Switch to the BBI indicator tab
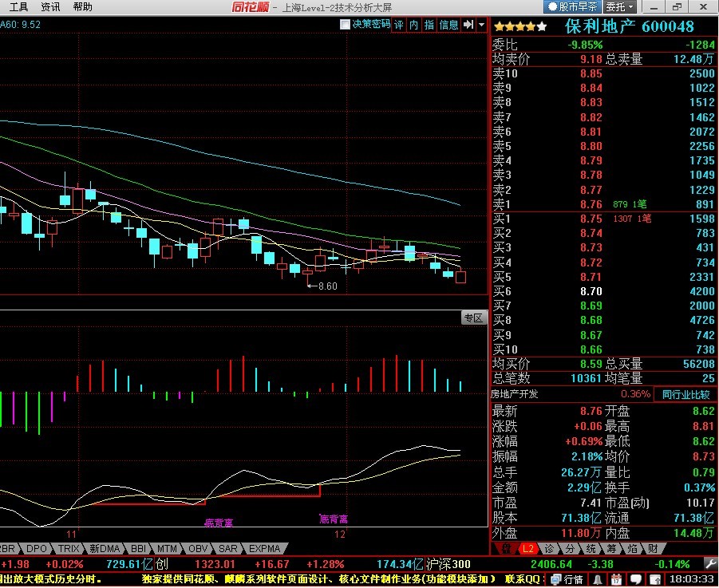 (138, 549)
